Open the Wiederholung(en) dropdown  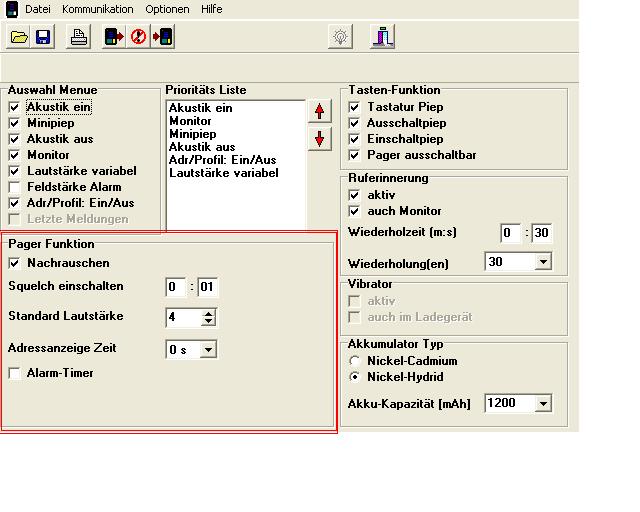coord(543,262)
